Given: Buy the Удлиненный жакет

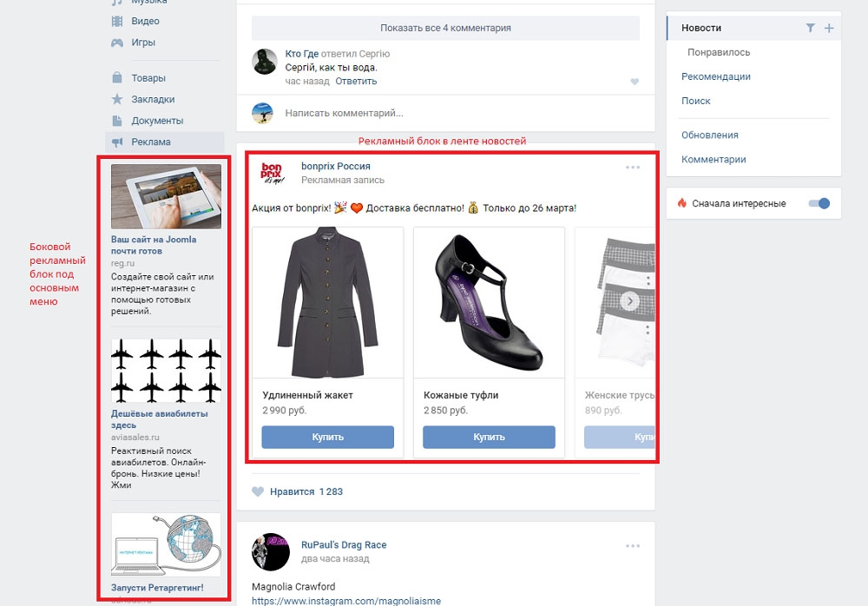Looking at the screenshot, I should click(328, 437).
